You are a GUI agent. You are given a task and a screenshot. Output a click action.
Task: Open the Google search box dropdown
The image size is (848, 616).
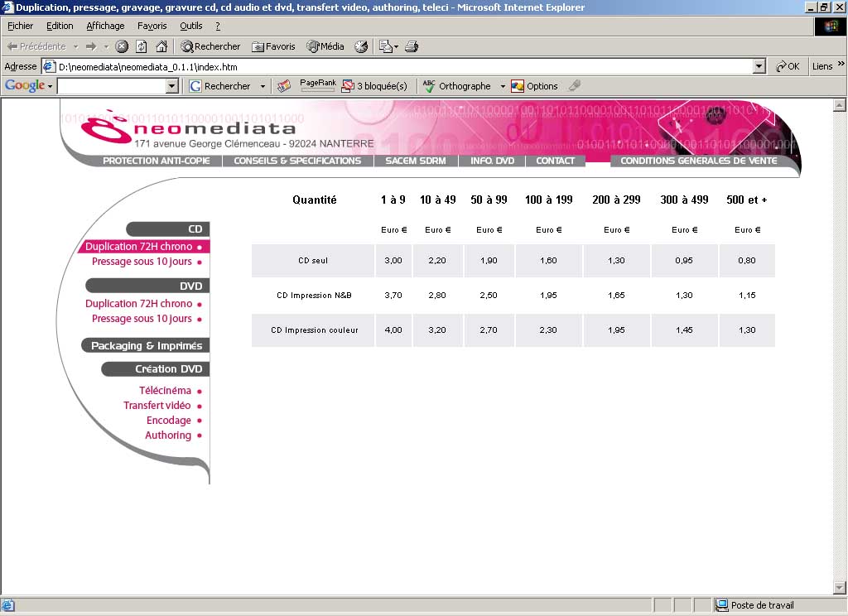(x=172, y=86)
